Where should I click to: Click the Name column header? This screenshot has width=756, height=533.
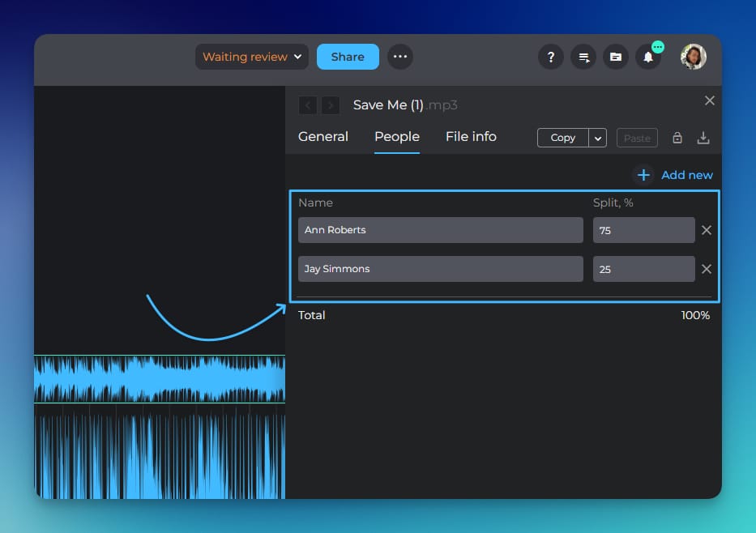pos(315,203)
